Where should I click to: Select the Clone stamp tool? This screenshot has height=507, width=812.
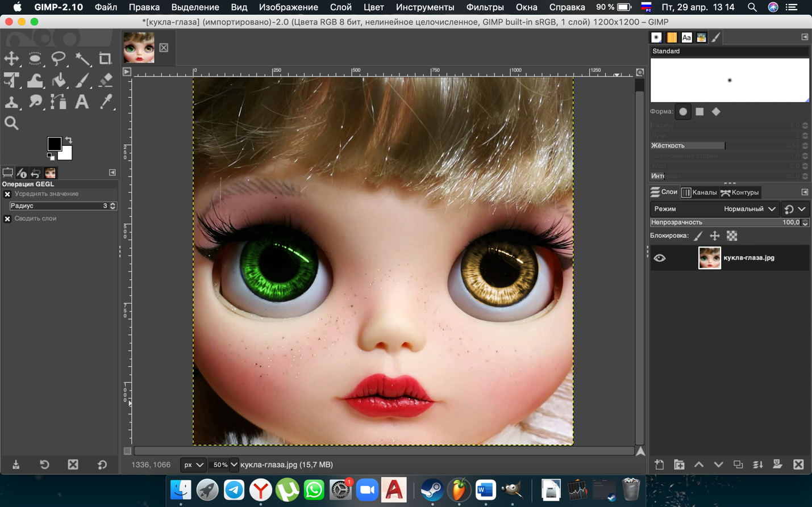click(x=11, y=102)
